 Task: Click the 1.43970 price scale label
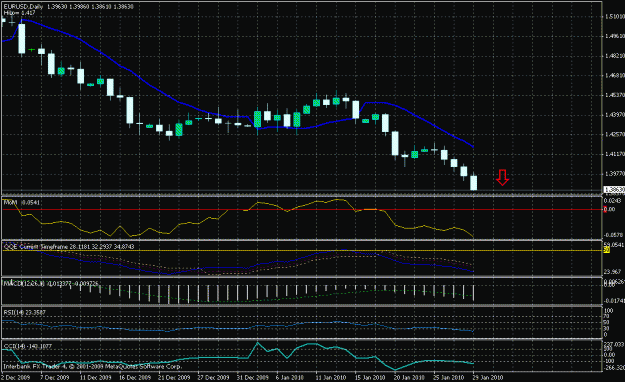click(x=614, y=115)
